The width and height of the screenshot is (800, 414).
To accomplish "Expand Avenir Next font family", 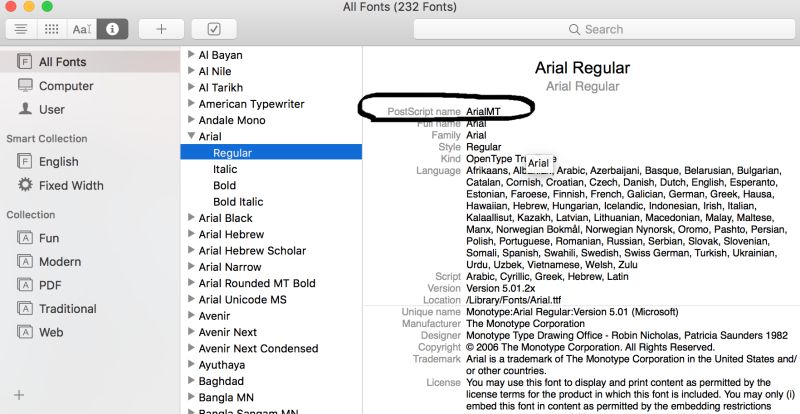I will coord(191,332).
